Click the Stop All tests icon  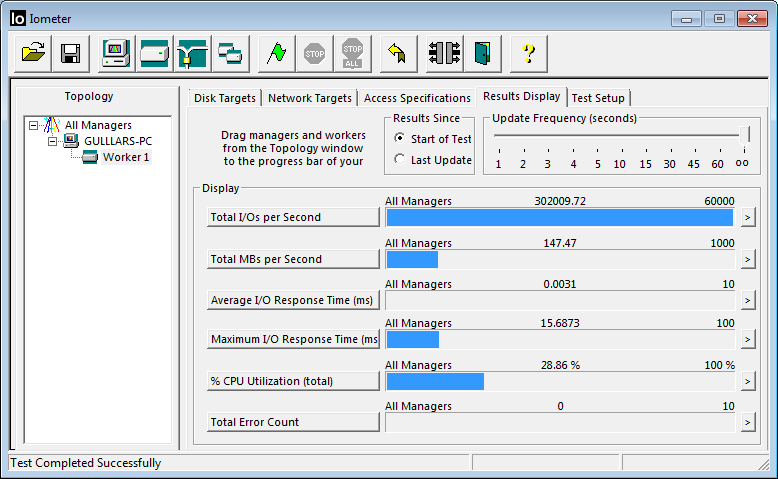352,54
